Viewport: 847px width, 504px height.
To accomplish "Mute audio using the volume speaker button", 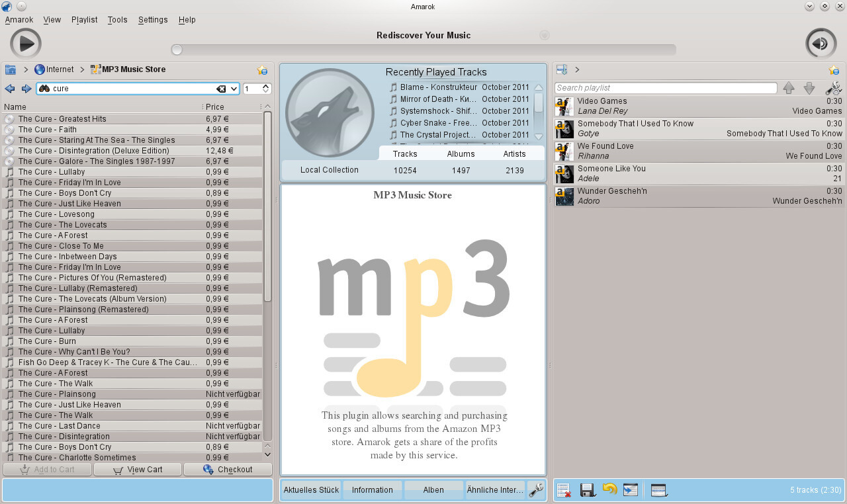I will 821,44.
